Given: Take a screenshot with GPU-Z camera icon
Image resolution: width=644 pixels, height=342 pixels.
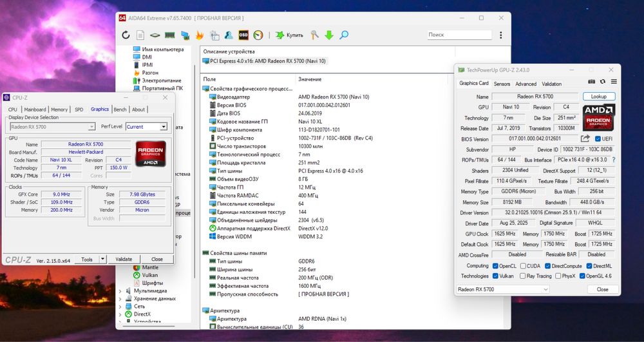Looking at the screenshot, I should (591, 82).
